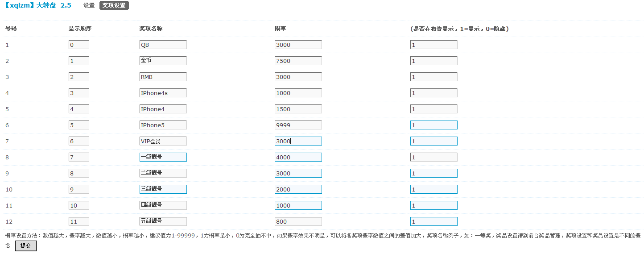
Task: Click probability field for the QB row
Action: tap(298, 45)
